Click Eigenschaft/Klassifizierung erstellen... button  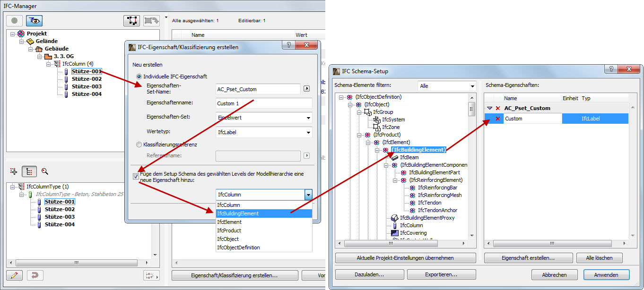[x=235, y=275]
